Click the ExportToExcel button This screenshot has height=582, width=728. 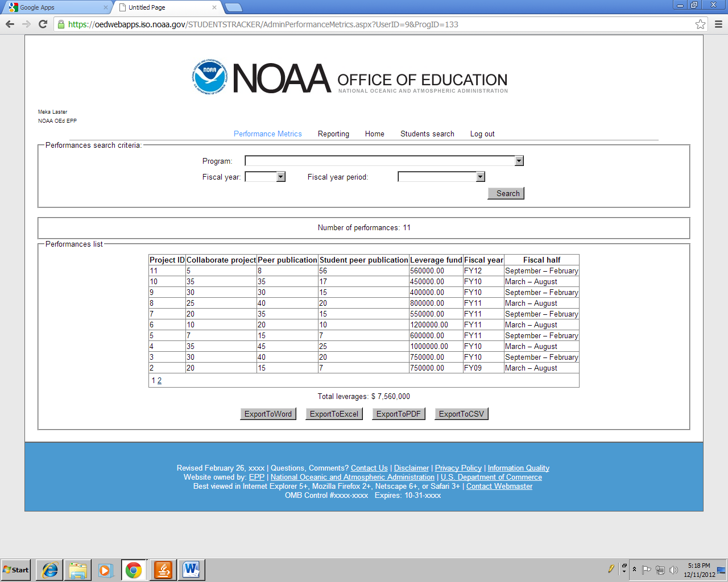coord(334,414)
